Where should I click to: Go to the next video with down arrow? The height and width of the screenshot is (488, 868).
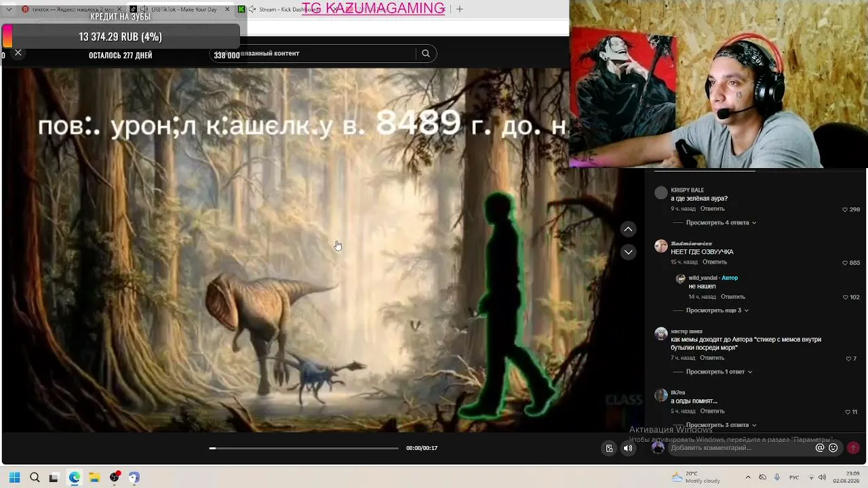(628, 252)
